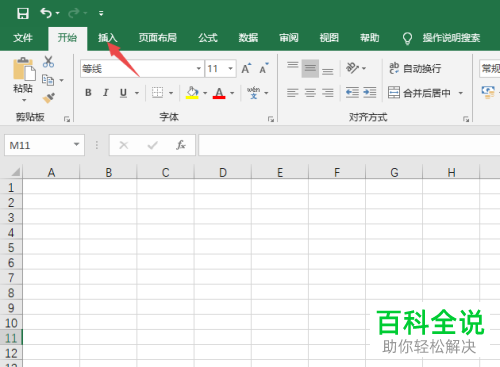Toggle 自动换行 wrap text
Image resolution: width=500 pixels, height=367 pixels.
[x=415, y=68]
